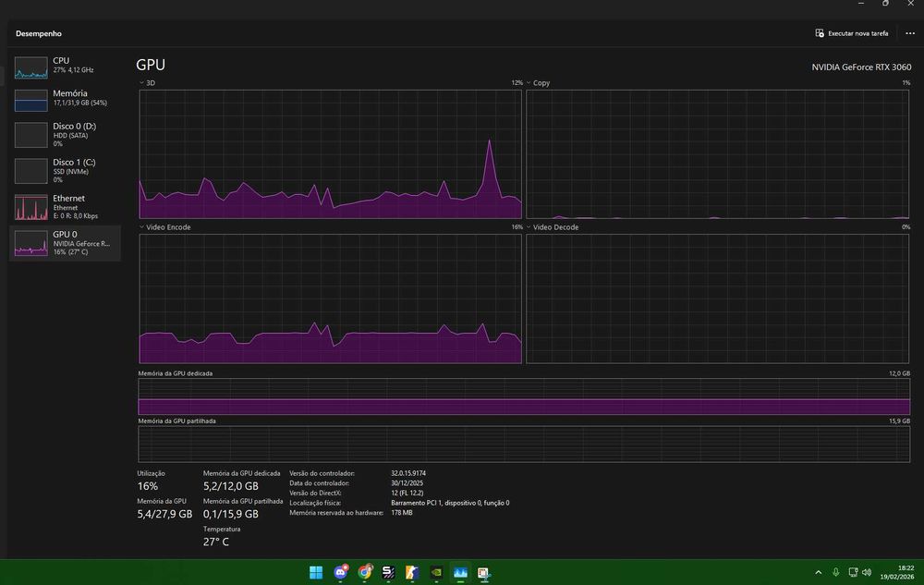924x585 pixels.
Task: Open the Counter-Strike taskbar icon
Action: point(412,572)
